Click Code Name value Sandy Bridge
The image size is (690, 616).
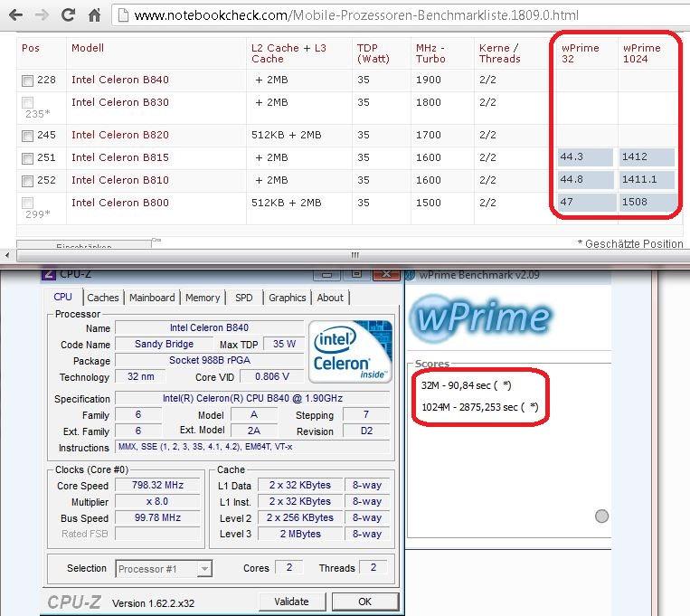pos(165,344)
